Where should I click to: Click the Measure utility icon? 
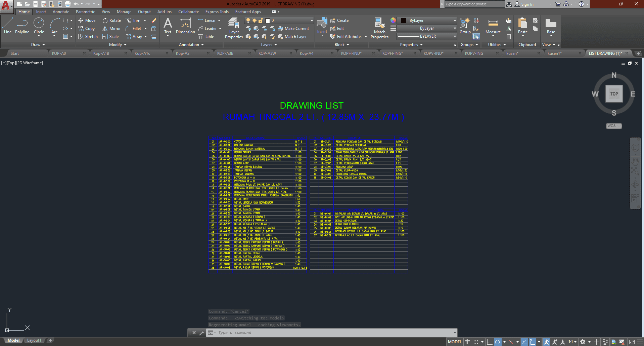pos(493,26)
